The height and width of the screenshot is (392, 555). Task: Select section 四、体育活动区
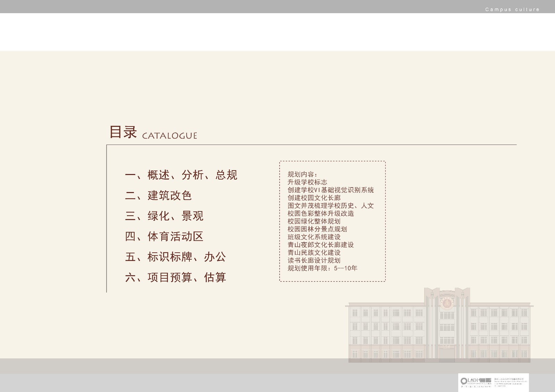(x=164, y=236)
